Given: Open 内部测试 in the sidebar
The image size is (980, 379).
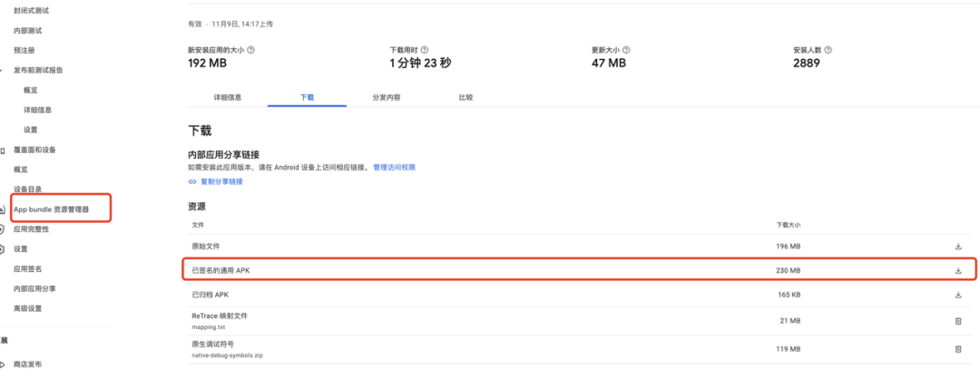Looking at the screenshot, I should 28,31.
